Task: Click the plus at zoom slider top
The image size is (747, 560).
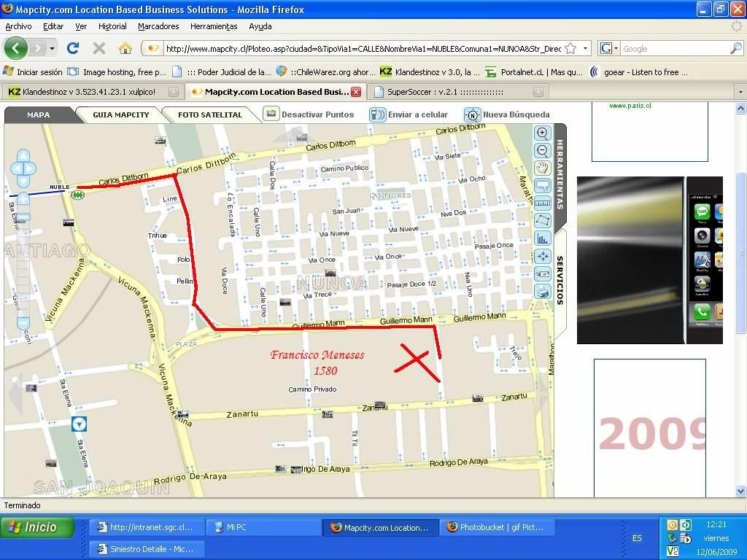Action: click(x=23, y=199)
